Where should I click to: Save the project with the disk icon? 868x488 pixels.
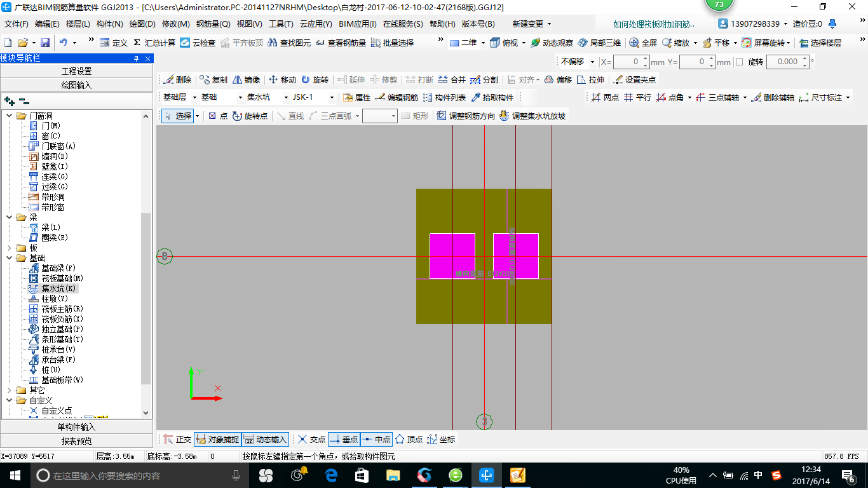tap(45, 43)
